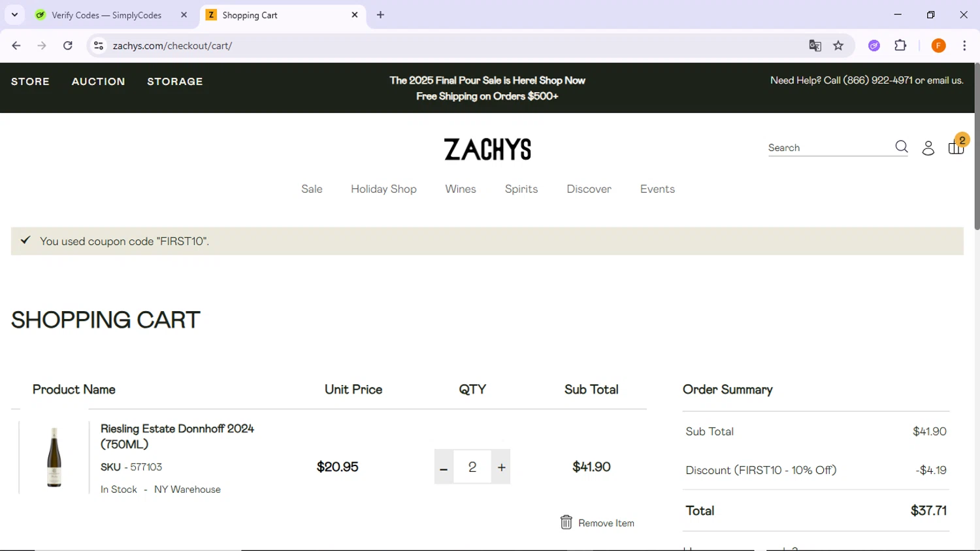Click the SKU - 577103 text
This screenshot has width=980, height=551.
(131, 467)
